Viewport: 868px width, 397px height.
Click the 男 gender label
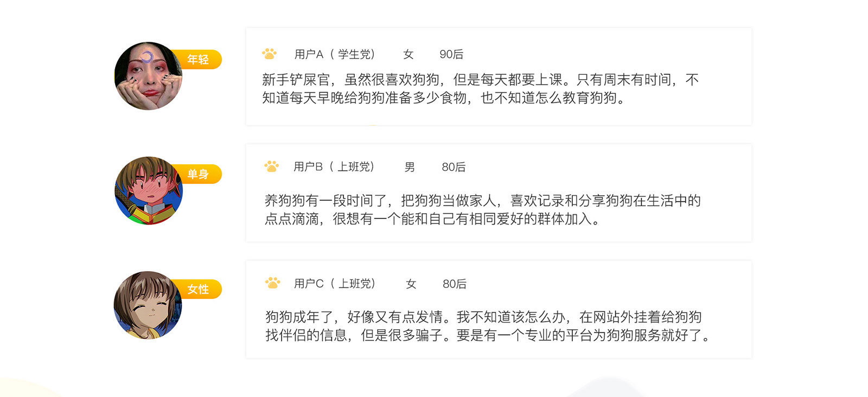(x=410, y=167)
